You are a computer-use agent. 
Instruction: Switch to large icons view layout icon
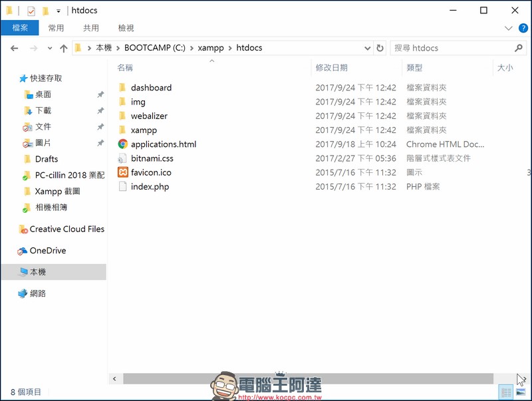pyautogui.click(x=521, y=392)
